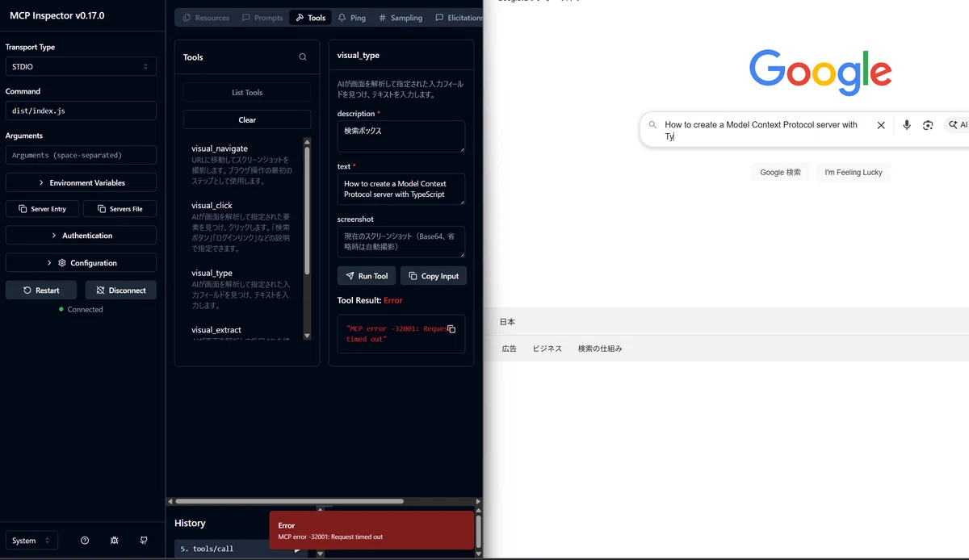969x560 pixels.
Task: Select the visual_extract tool
Action: [242, 332]
